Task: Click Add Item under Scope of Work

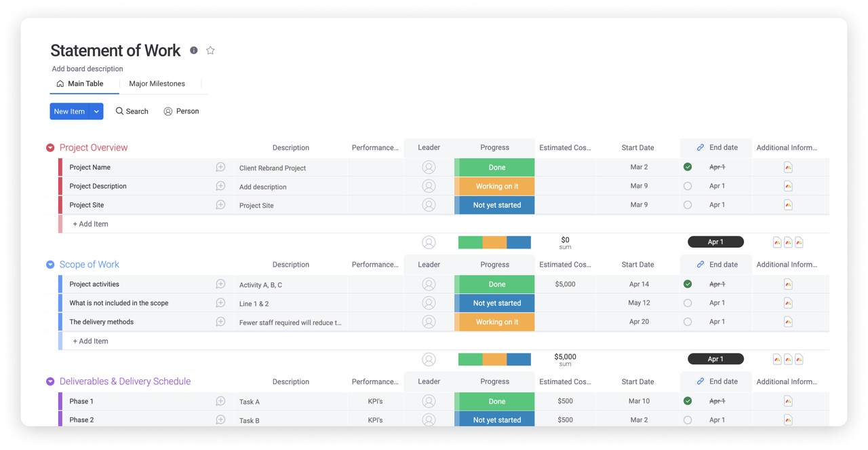Action: pos(90,341)
